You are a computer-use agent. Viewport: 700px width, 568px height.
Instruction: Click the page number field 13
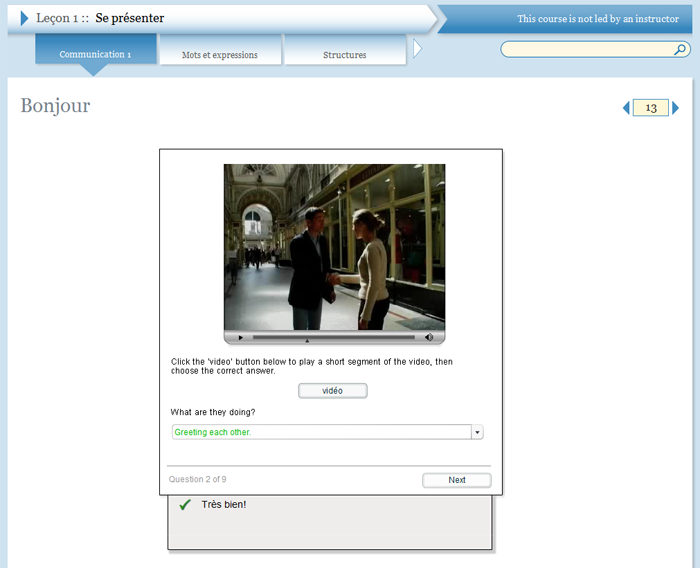(x=650, y=108)
